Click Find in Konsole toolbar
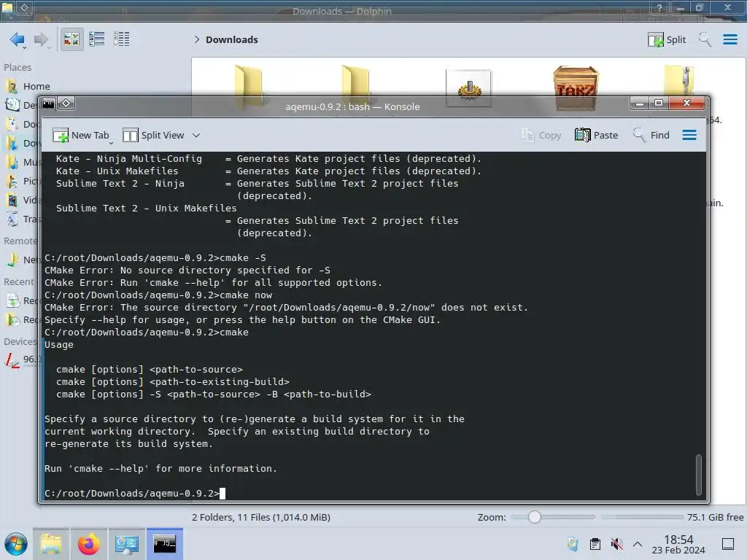Screen dimensions: 747x560 point(651,135)
